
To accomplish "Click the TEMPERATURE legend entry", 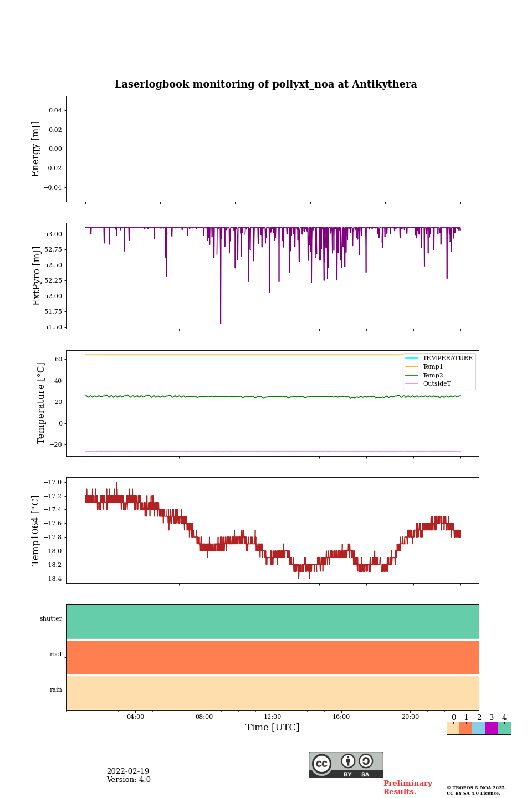I will 439,358.
